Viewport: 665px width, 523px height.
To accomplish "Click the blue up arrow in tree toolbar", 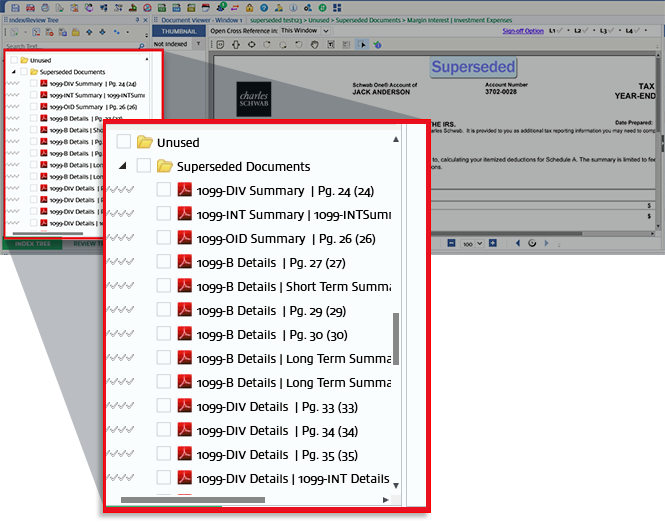I will pyautogui.click(x=90, y=32).
